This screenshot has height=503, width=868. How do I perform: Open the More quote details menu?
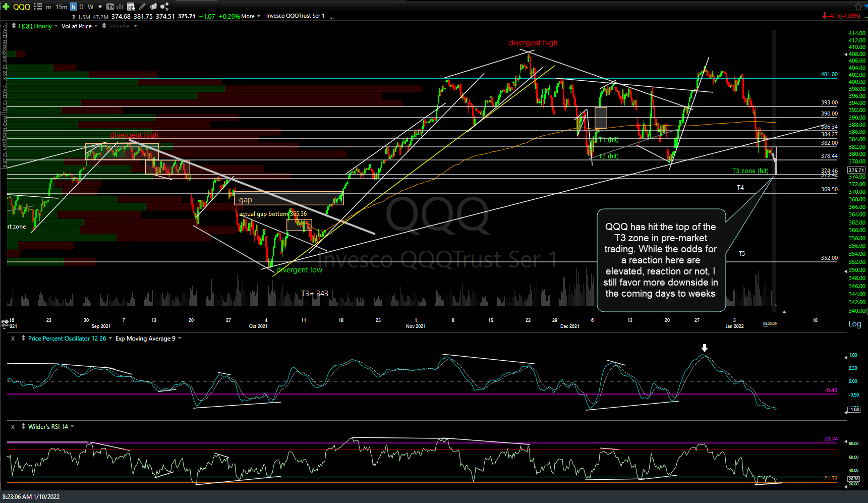tap(251, 16)
